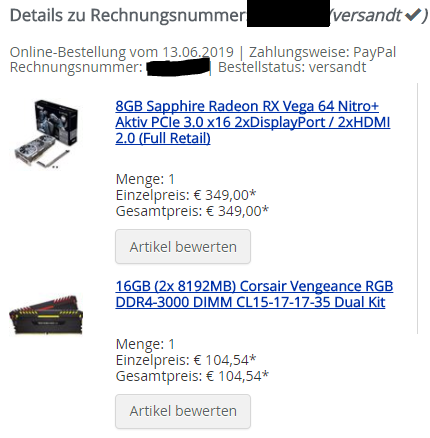
Task: Click the order date 13.06.2019
Action: (198, 52)
